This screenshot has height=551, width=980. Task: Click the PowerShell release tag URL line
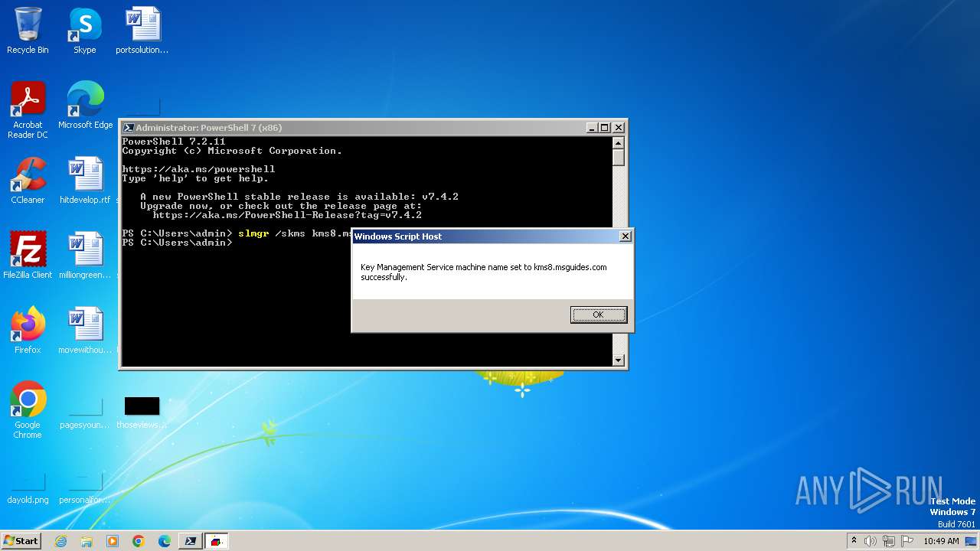(x=287, y=215)
